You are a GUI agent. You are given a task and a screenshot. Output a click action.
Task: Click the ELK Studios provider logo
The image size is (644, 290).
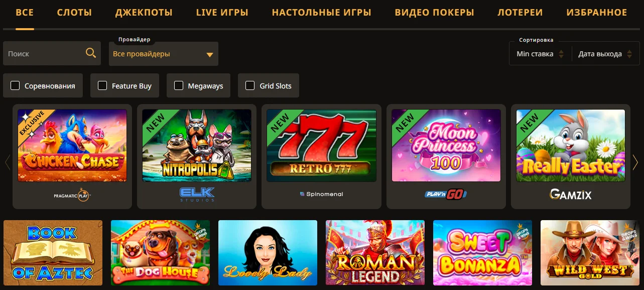pyautogui.click(x=197, y=195)
